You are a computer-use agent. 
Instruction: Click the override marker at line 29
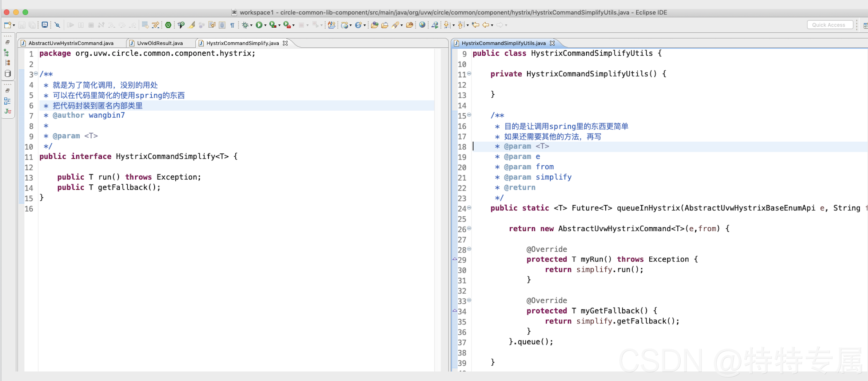click(x=454, y=259)
